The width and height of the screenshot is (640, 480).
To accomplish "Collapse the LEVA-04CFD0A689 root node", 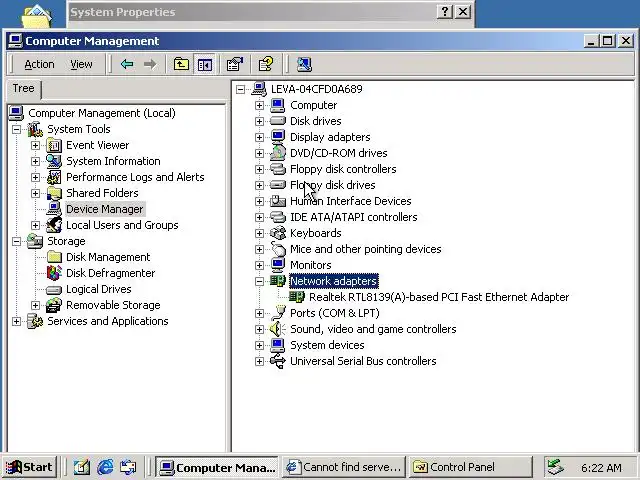I will tap(240, 89).
